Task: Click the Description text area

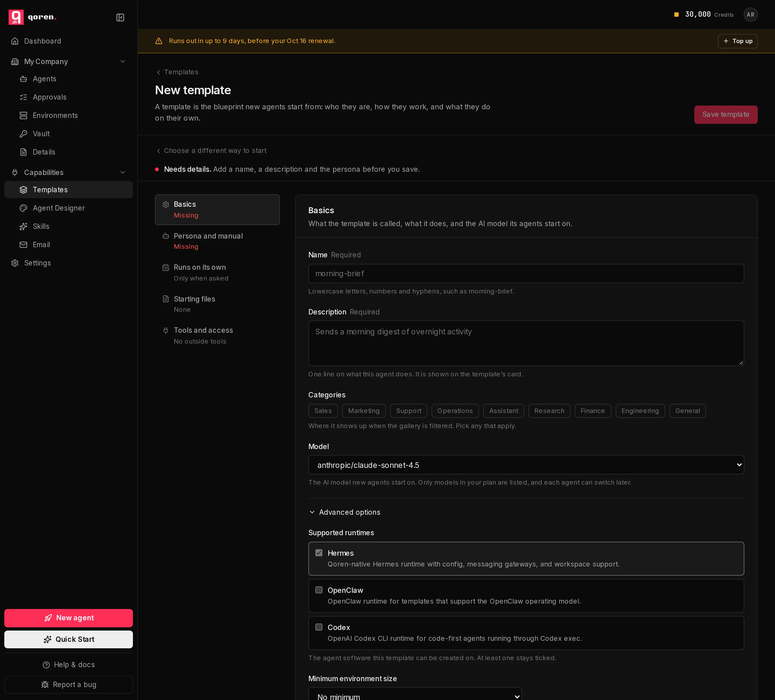Action: tap(526, 343)
